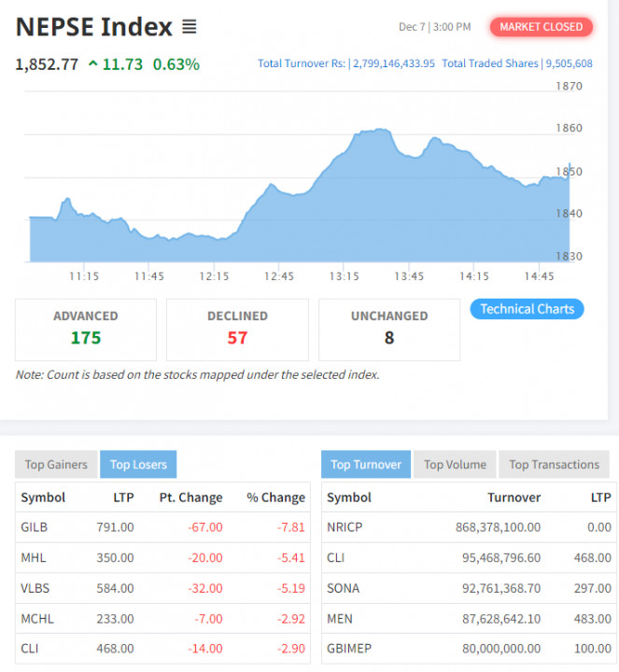Open the GILB symbol in Top Losers
619x672 pixels.
(35, 526)
